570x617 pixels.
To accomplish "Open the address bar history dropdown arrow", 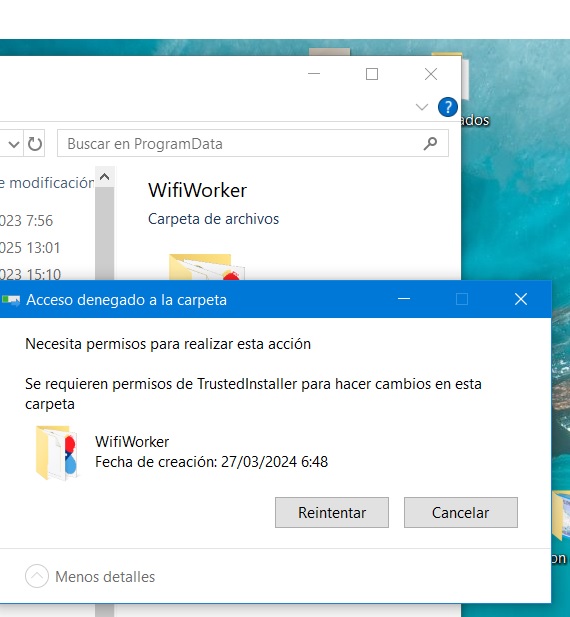I will (x=14, y=144).
